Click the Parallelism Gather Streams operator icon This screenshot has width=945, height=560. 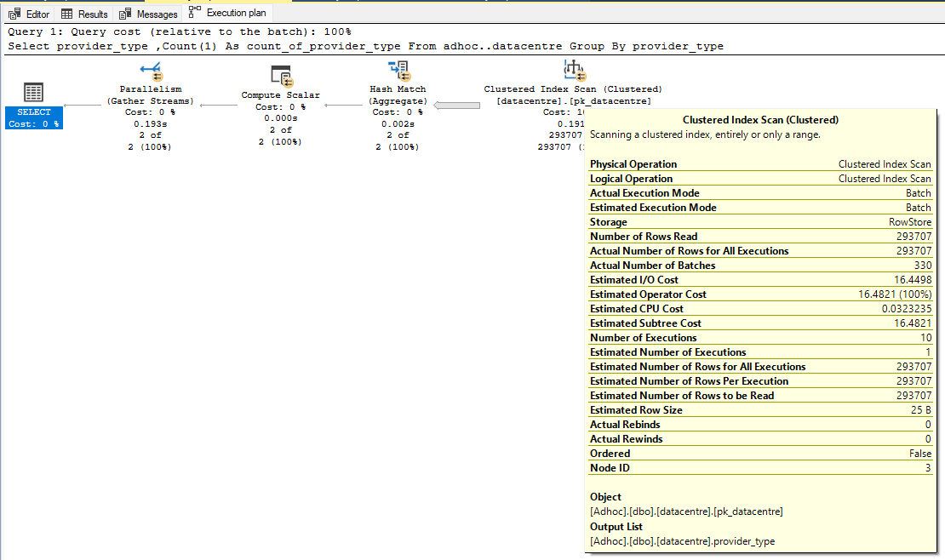tap(151, 71)
